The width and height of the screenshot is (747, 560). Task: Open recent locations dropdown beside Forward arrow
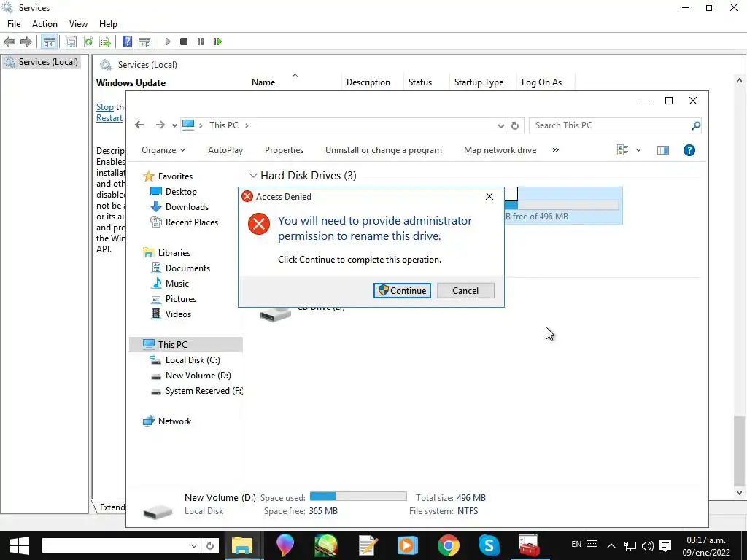click(x=174, y=125)
